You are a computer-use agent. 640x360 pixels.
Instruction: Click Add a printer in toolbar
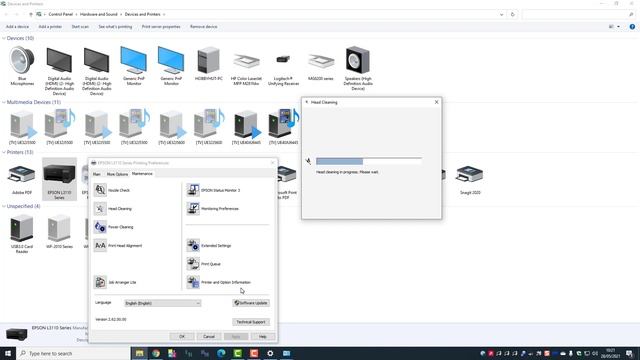(50, 27)
